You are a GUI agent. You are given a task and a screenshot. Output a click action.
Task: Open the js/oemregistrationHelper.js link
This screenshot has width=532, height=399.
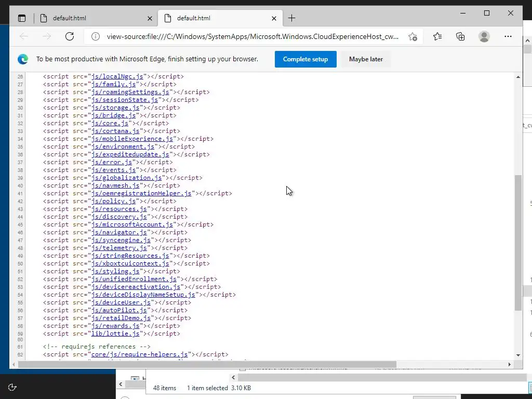click(x=141, y=193)
